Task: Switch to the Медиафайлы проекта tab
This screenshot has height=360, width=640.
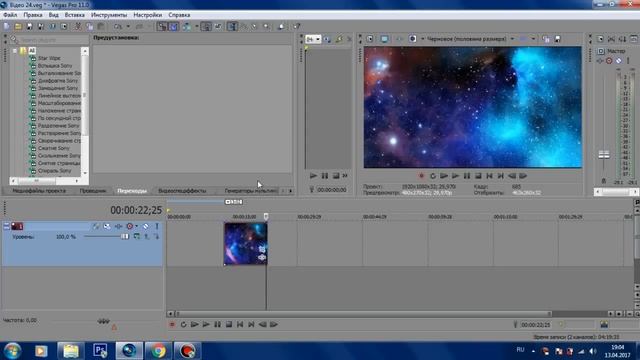Action: pyautogui.click(x=39, y=191)
